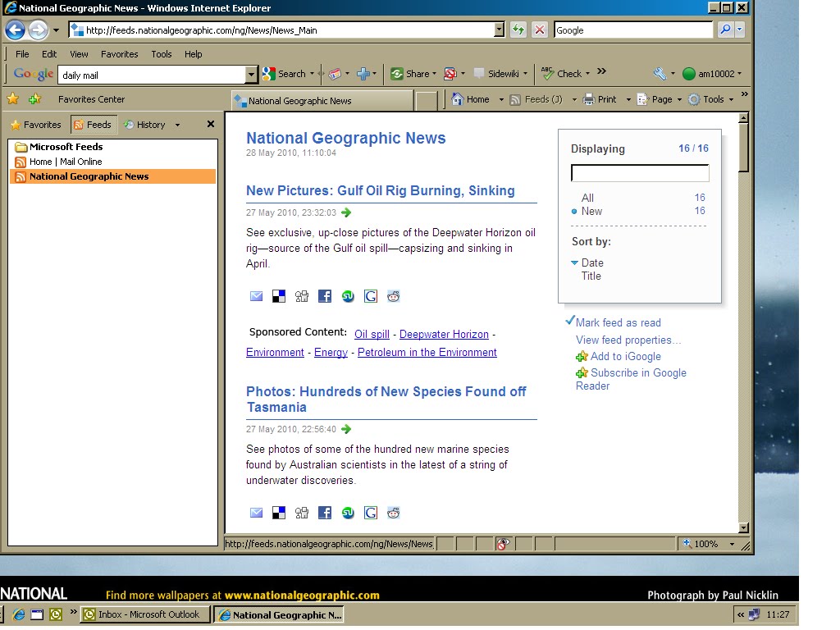
Task: Click the Add to Favorites star-plus icon
Action: [x=34, y=98]
